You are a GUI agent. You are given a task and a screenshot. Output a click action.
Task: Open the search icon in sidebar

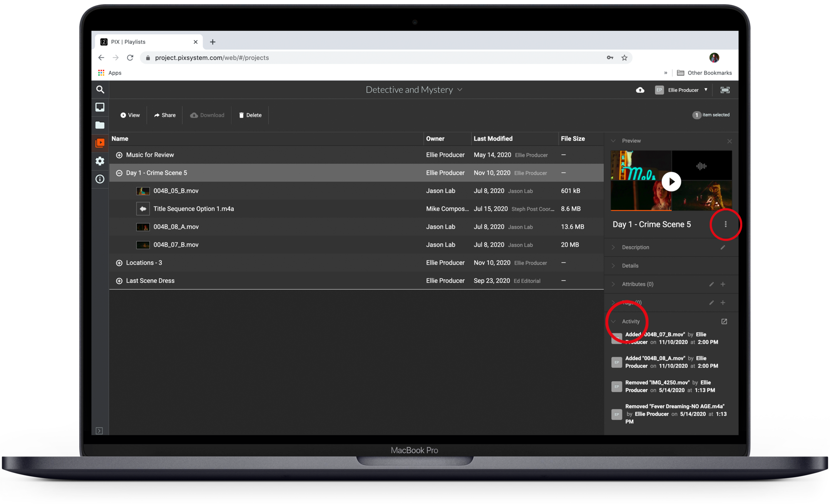100,90
